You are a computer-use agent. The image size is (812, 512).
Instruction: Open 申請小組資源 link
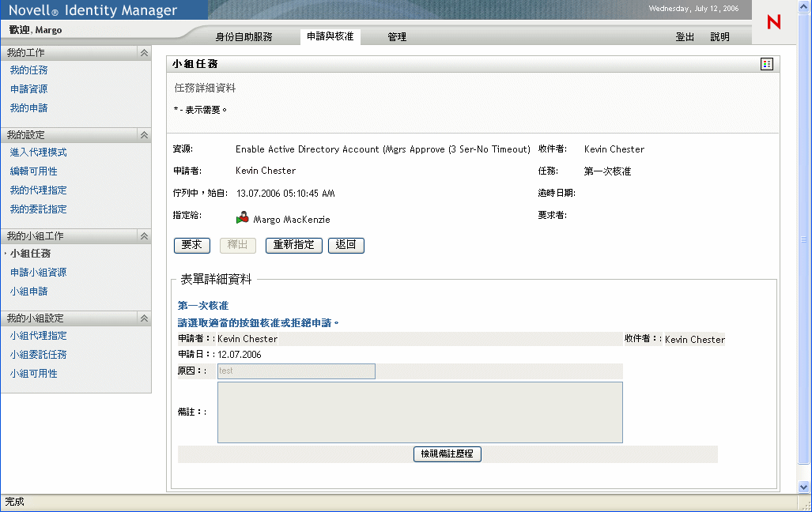(x=38, y=273)
